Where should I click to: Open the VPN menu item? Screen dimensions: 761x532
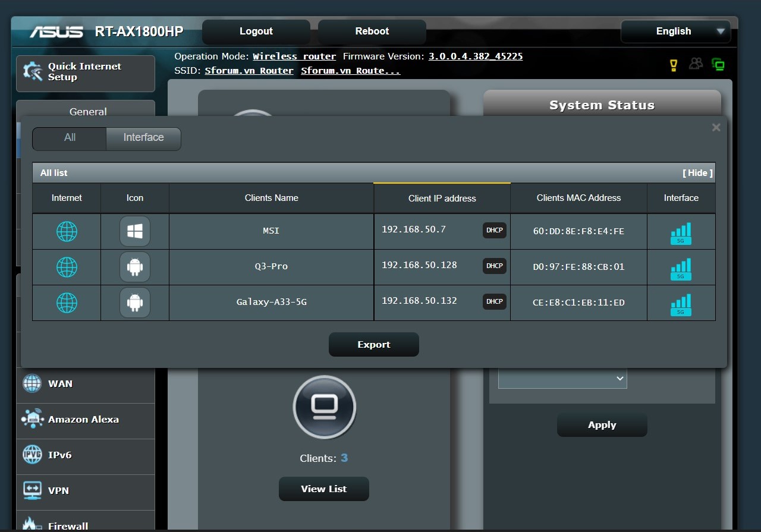(x=86, y=491)
